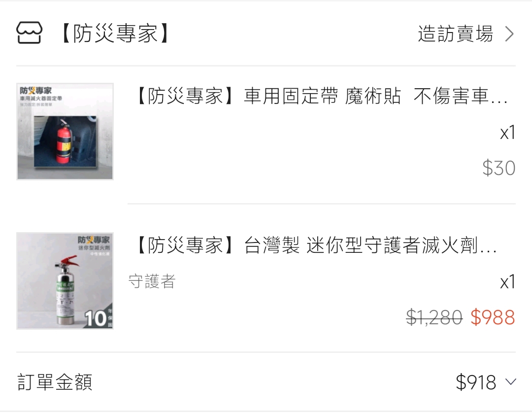Select the x1 quantity of the extinguisher
This screenshot has height=415, width=532.
[x=507, y=282]
